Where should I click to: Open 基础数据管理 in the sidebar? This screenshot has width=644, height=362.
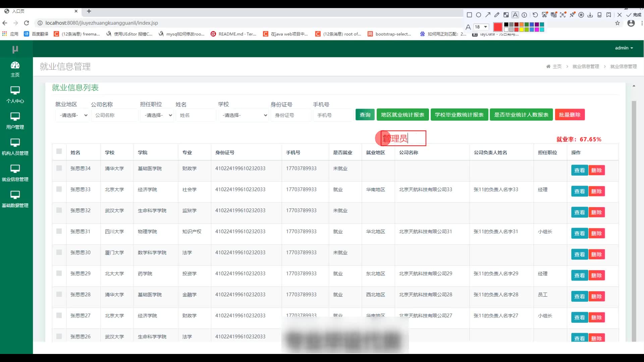click(15, 200)
